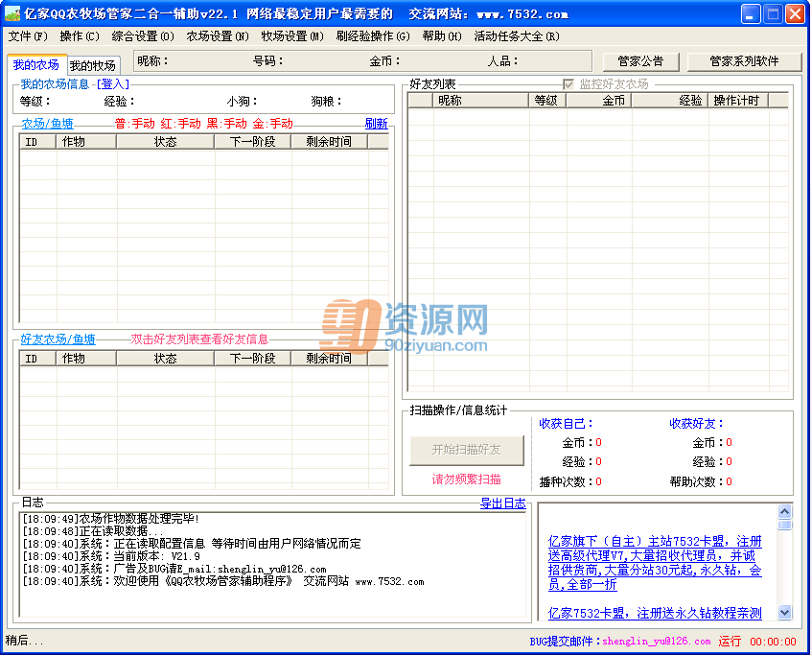
Task: Click the ad panel scroll up arrow
Action: click(785, 512)
